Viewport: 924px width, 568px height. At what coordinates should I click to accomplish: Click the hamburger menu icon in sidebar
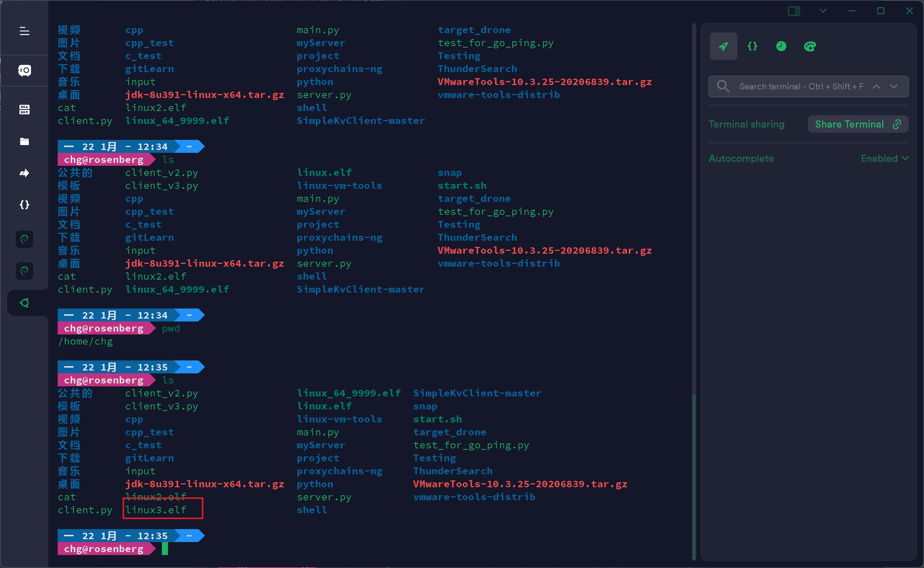(x=25, y=31)
